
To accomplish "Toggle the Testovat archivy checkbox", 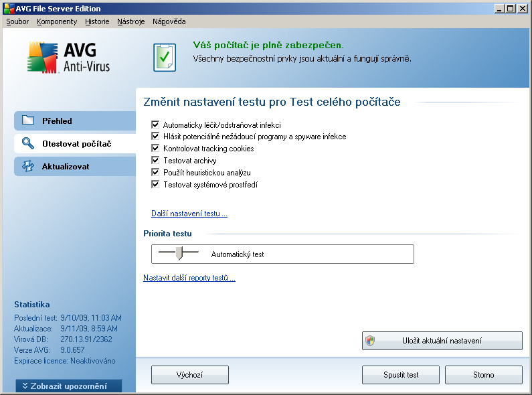I will pyautogui.click(x=155, y=160).
